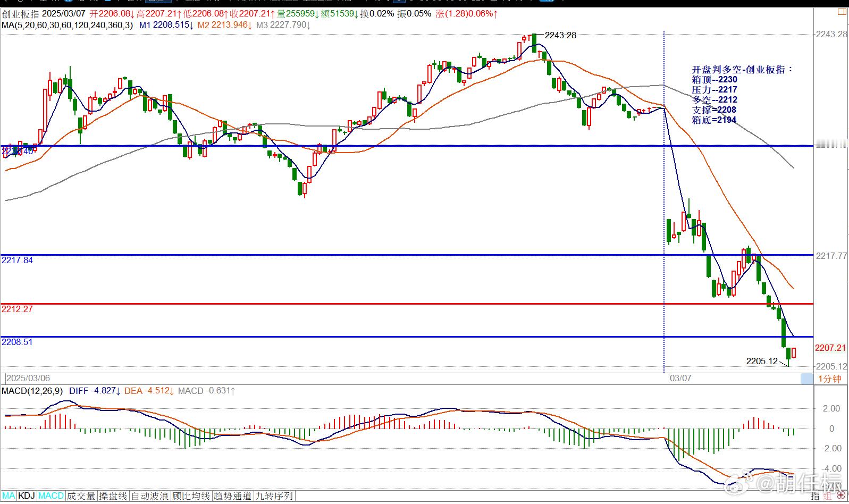Click the light blue timeline scroll handle
Screen dimensions: 849x504
coord(807,379)
